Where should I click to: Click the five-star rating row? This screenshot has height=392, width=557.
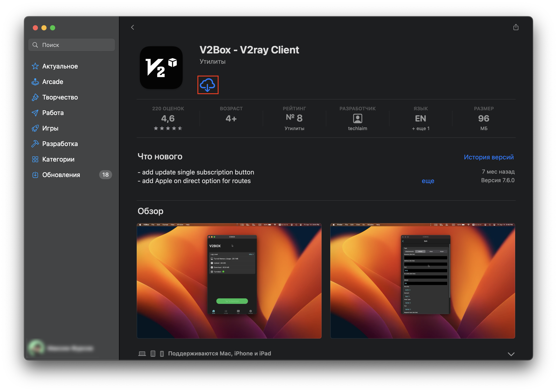click(x=168, y=128)
